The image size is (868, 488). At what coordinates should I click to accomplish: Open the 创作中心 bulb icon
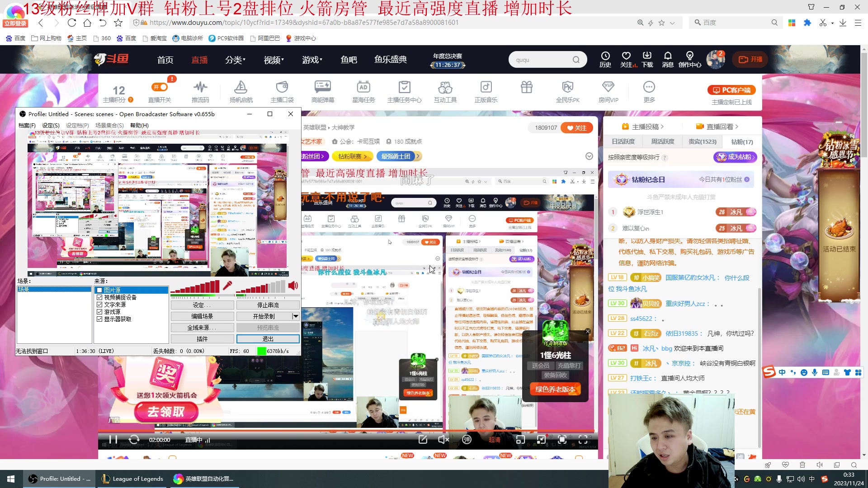(x=690, y=59)
